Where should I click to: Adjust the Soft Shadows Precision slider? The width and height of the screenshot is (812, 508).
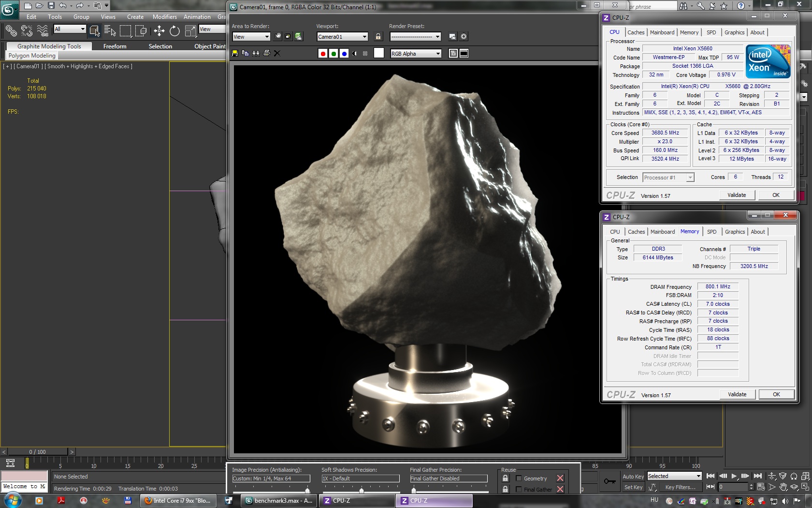coord(361,490)
